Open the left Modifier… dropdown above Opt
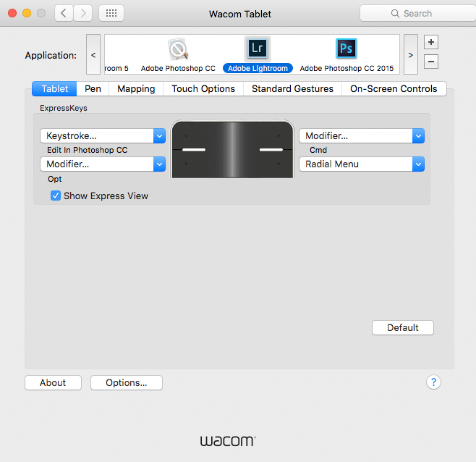476x462 pixels. (103, 164)
